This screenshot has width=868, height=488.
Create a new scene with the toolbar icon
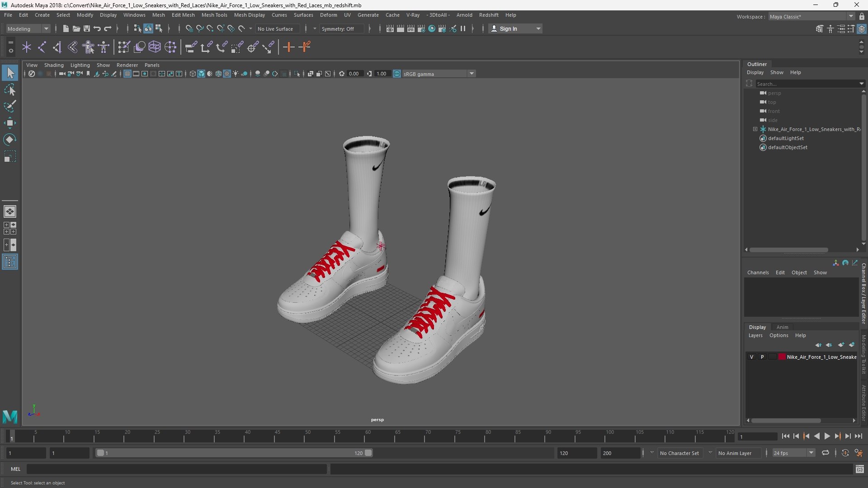pos(66,28)
